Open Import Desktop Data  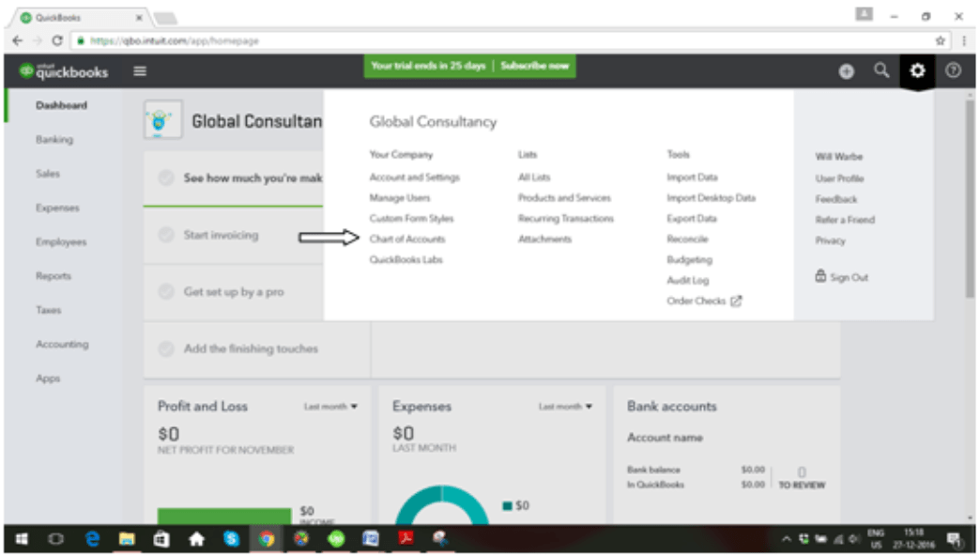[x=712, y=198]
